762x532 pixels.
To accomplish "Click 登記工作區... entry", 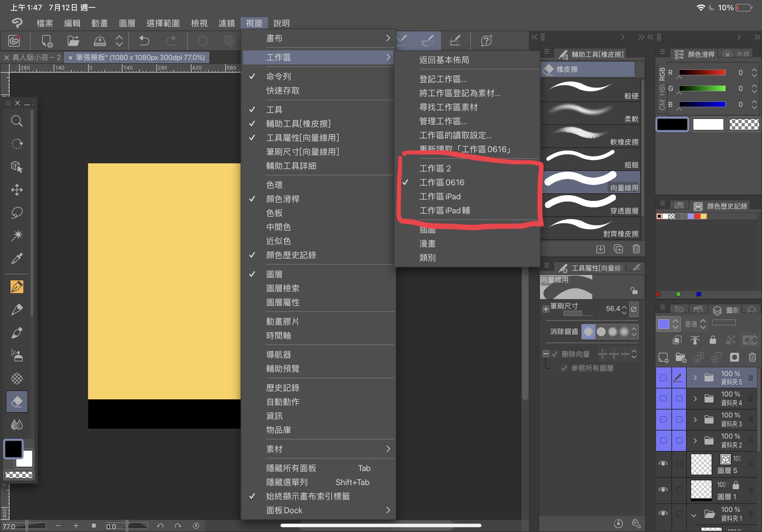I will pos(443,79).
